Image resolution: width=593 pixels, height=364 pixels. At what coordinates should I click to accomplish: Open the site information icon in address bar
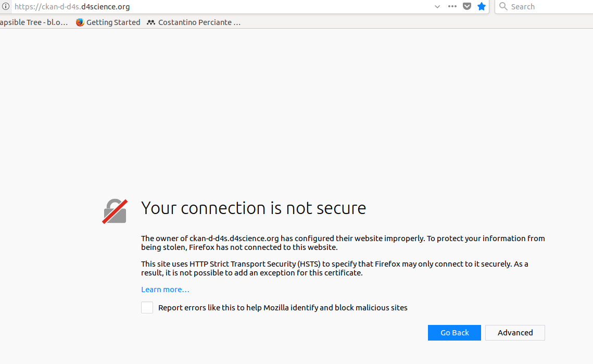[5, 6]
